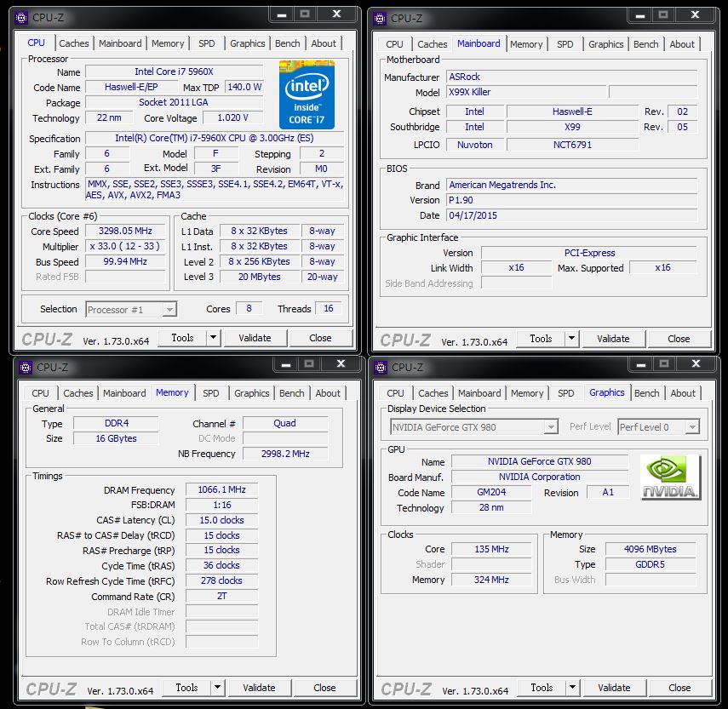
Task: Select Graphics tab in Memory window
Action: point(252,393)
